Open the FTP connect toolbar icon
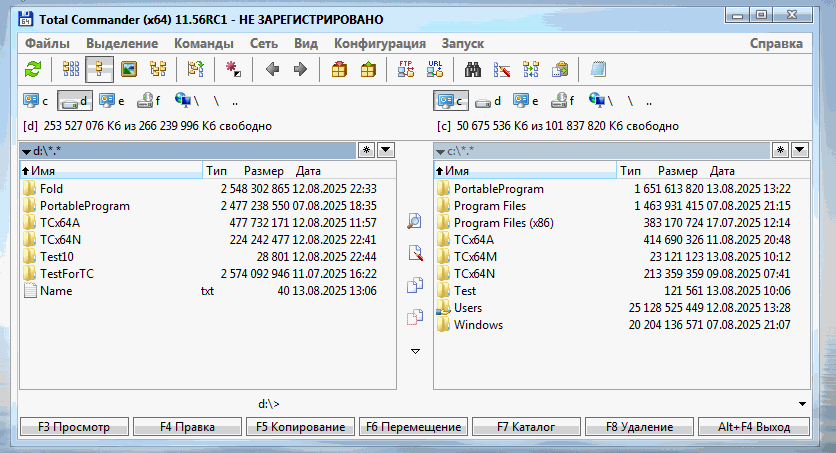The width and height of the screenshot is (836, 453). (406, 69)
